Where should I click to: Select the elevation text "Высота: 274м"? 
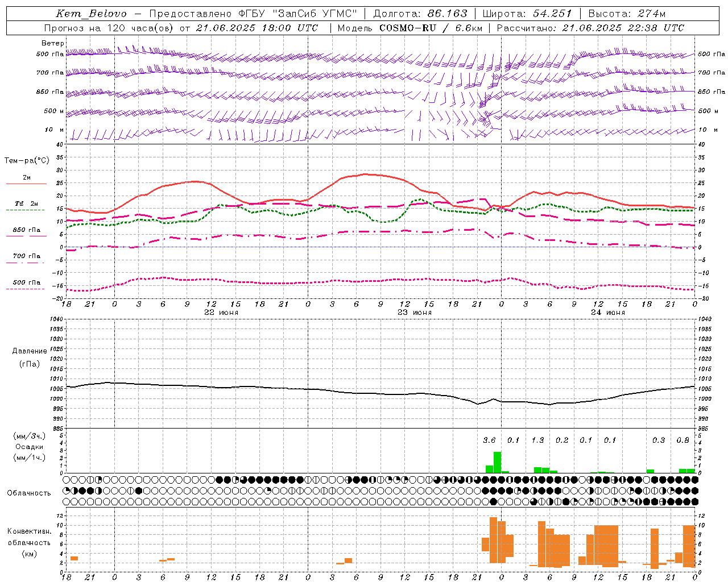(x=627, y=14)
